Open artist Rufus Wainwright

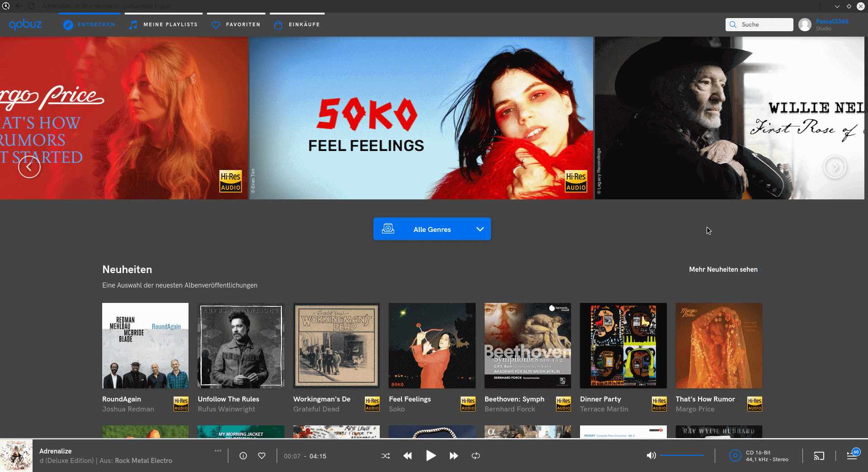pyautogui.click(x=226, y=409)
